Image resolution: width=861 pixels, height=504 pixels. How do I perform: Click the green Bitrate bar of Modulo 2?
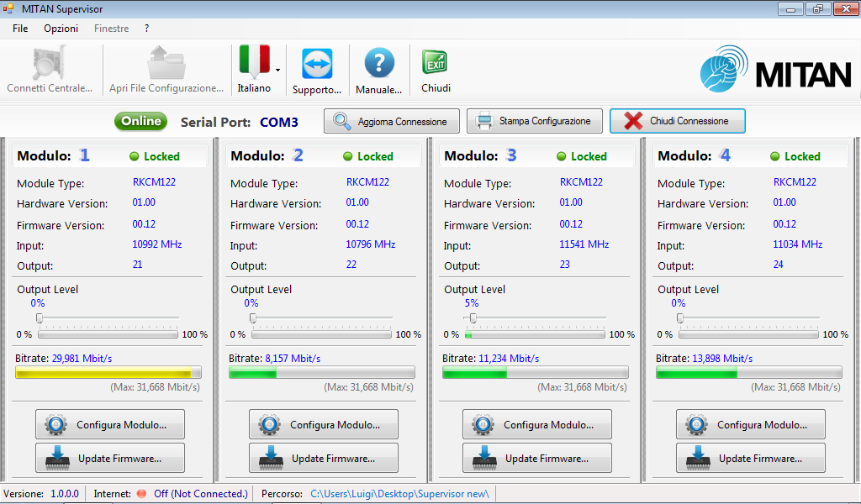click(322, 373)
